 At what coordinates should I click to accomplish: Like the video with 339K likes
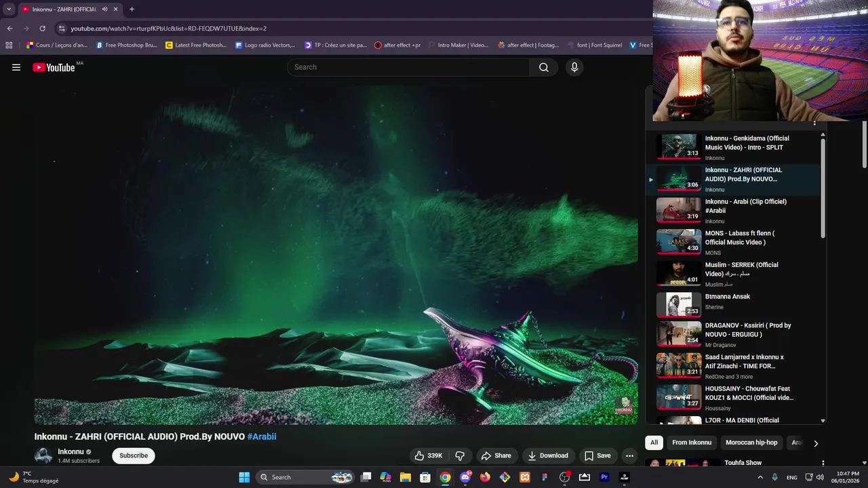pyautogui.click(x=429, y=455)
